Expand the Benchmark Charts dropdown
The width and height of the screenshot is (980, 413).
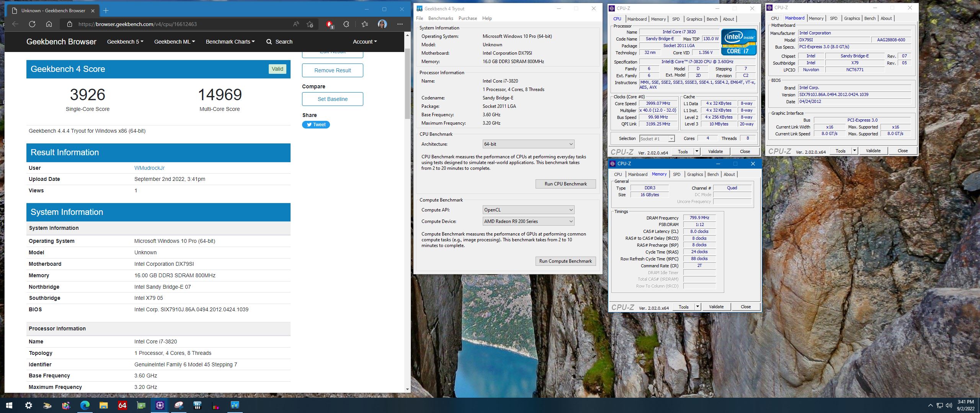230,42
